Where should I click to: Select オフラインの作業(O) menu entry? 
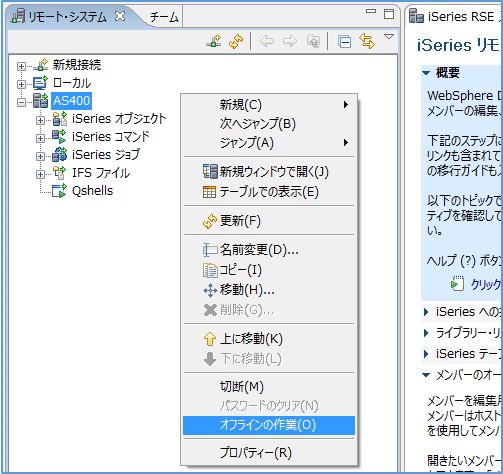point(269,425)
